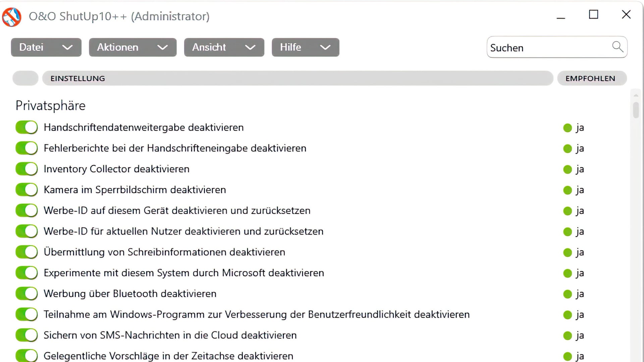Click Fehlerberichte bei der Handschrifteneingabe label
This screenshot has height=362, width=644.
175,148
